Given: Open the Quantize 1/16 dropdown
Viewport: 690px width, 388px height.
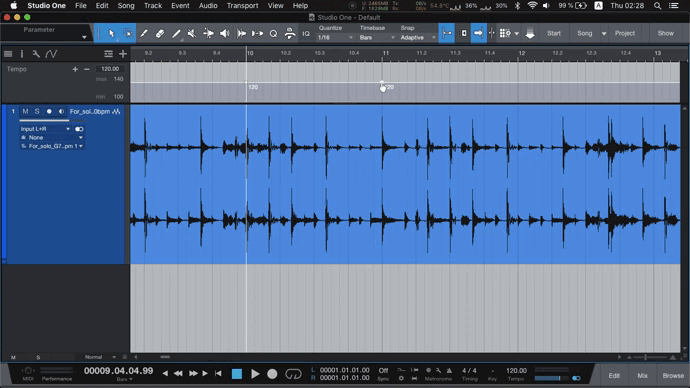Looking at the screenshot, I should click(335, 38).
